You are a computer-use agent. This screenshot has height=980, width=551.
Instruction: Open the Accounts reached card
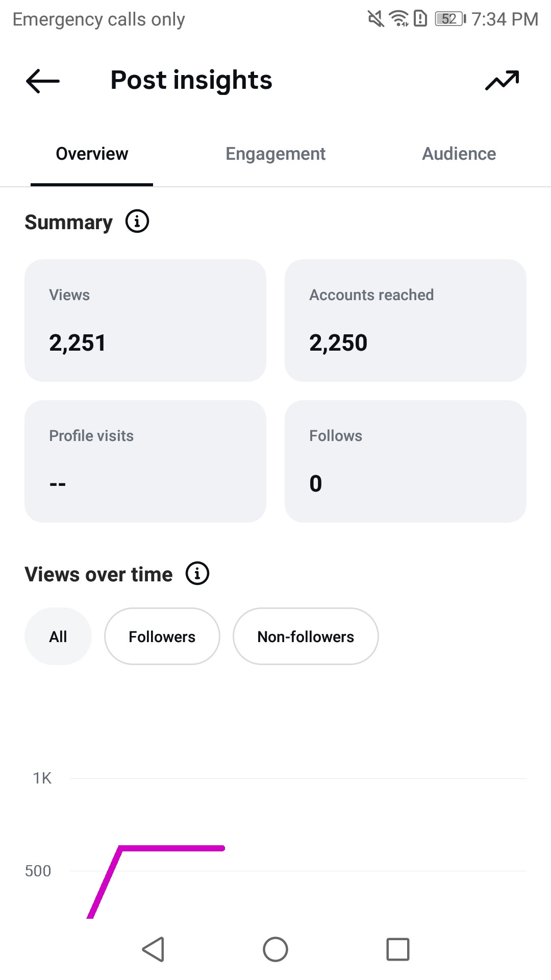click(406, 321)
